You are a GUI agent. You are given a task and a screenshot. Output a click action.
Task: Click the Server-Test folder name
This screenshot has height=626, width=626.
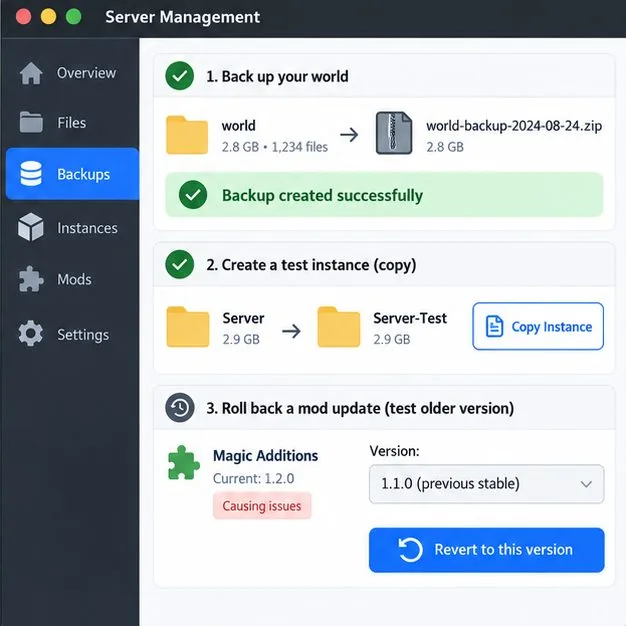tap(410, 318)
